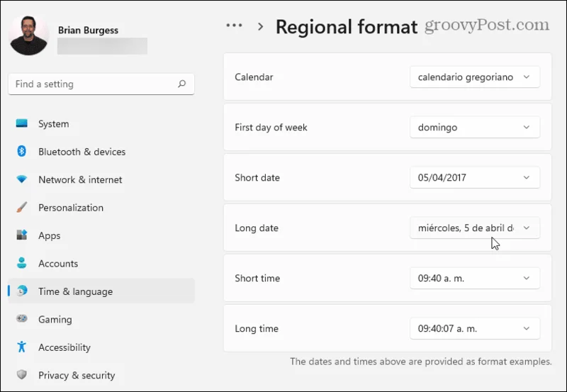Screen dimensions: 567x392
Task: Click the Short date label
Action: tap(257, 177)
